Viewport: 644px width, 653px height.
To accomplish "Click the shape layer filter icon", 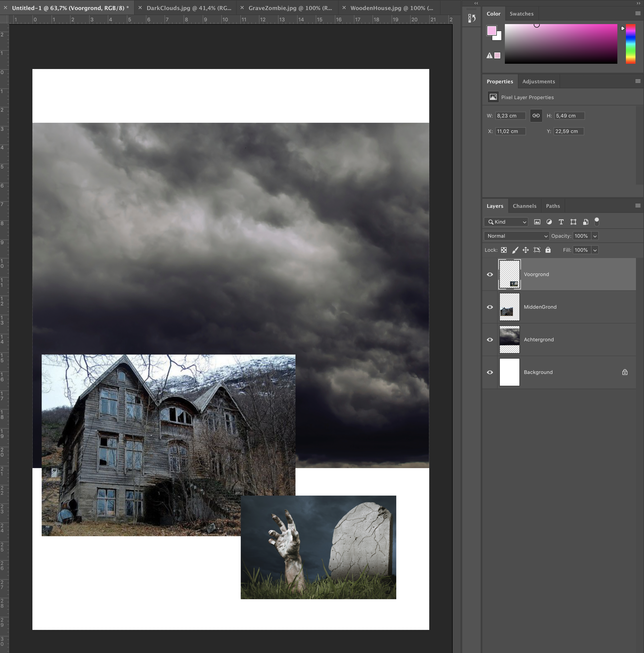I will point(573,222).
